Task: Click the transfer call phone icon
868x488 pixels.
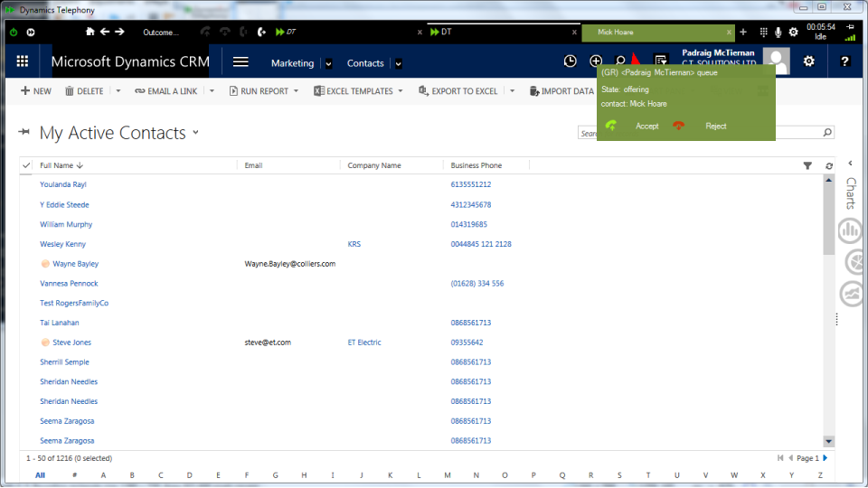Action: 261,33
